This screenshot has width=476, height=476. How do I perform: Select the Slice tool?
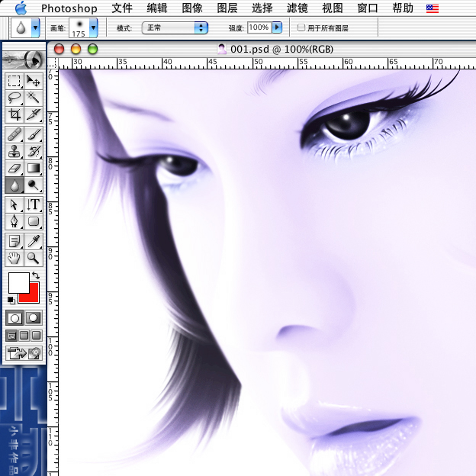33,114
